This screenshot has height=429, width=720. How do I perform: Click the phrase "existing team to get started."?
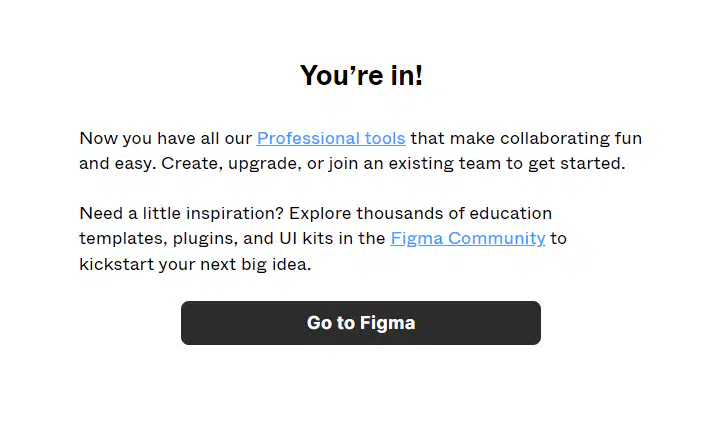click(x=507, y=164)
